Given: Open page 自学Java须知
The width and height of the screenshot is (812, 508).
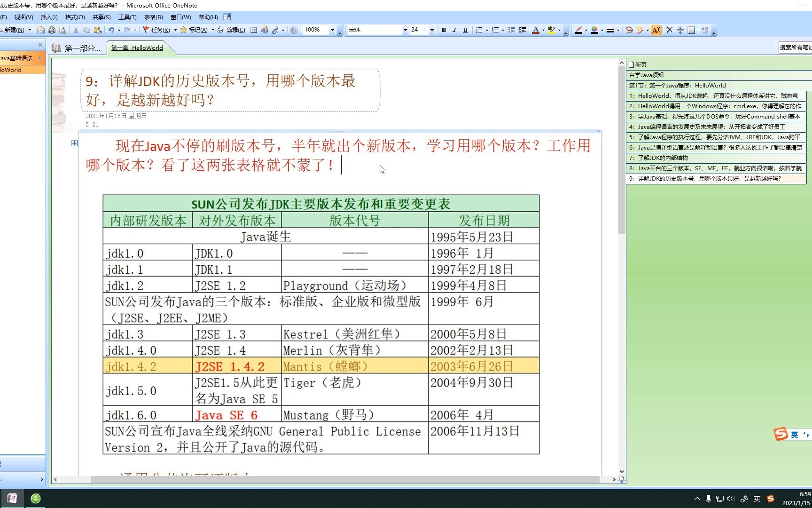Looking at the screenshot, I should click(x=719, y=75).
